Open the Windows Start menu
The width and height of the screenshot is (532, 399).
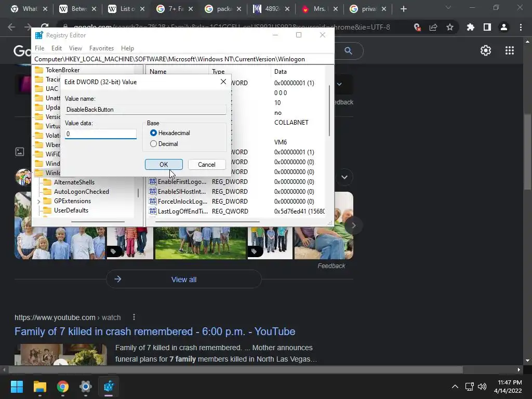(17, 387)
